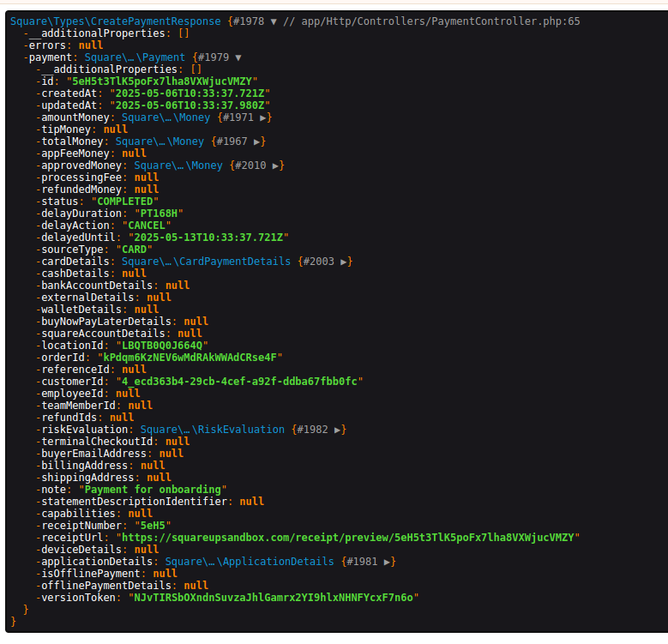Click the buyNowPayLaterDetails property name
Screen dimensions: 668x644
[x=106, y=322]
